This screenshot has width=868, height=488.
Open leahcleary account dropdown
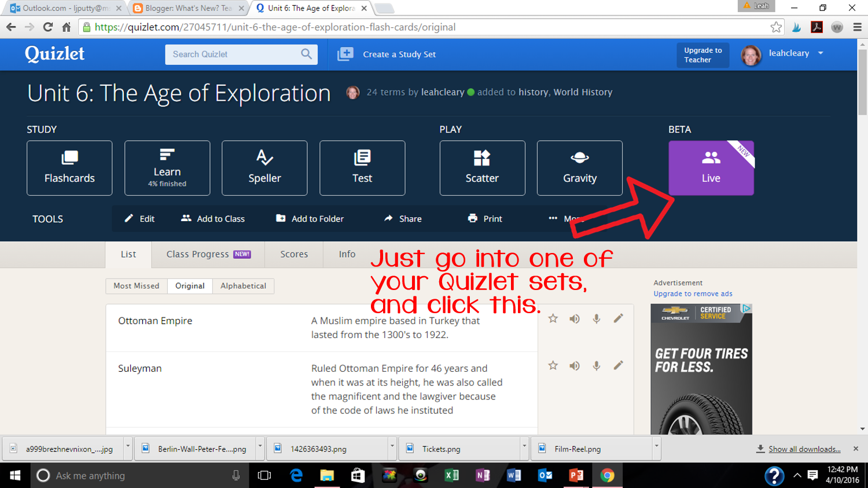click(821, 53)
